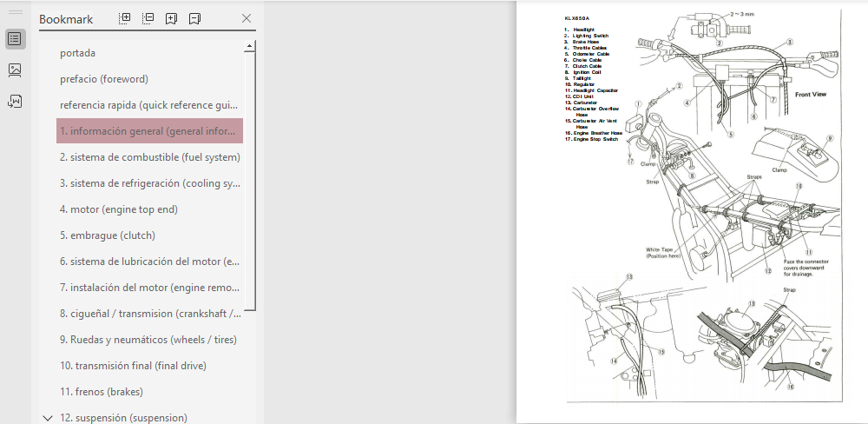Click legend entry '16. Engine Breather Hose'
Screen dimensions: 868x424
pyautogui.click(x=594, y=133)
